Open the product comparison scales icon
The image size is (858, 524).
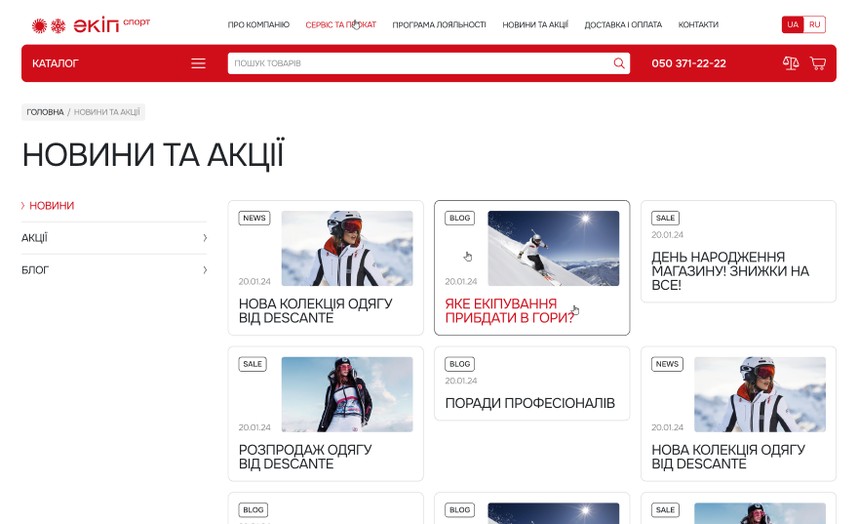pos(791,63)
